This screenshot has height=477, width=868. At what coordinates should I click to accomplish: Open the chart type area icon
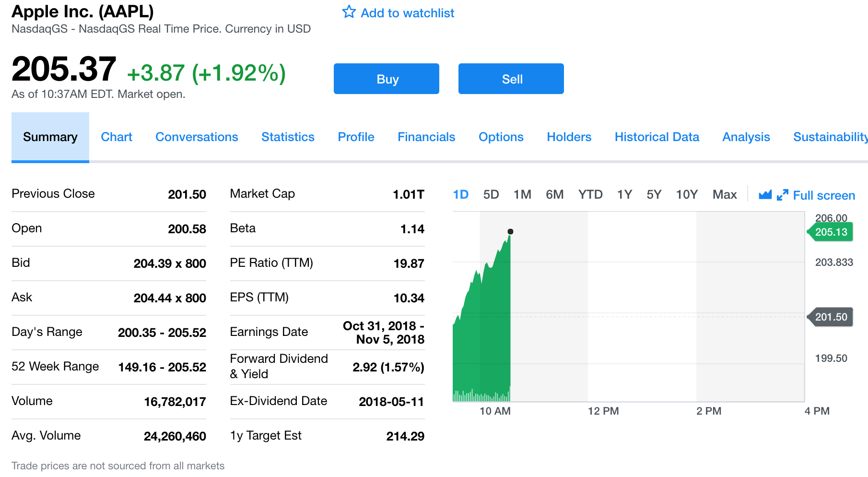[x=765, y=195]
